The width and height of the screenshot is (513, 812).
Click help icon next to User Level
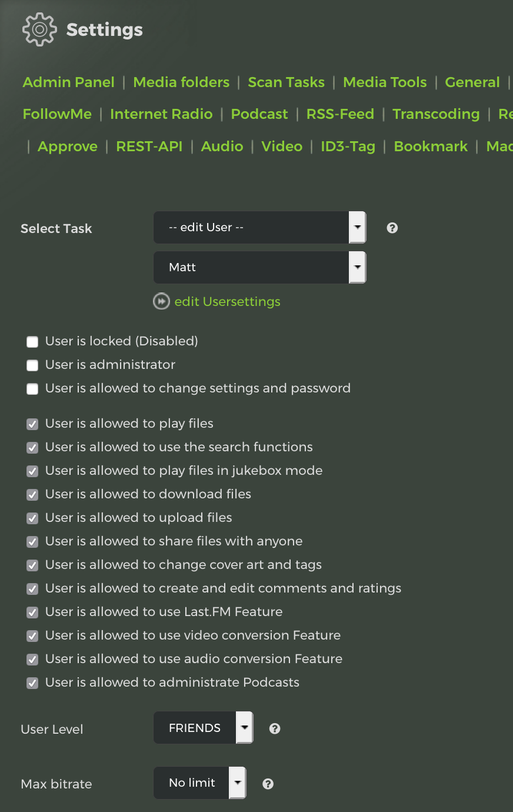(x=275, y=728)
